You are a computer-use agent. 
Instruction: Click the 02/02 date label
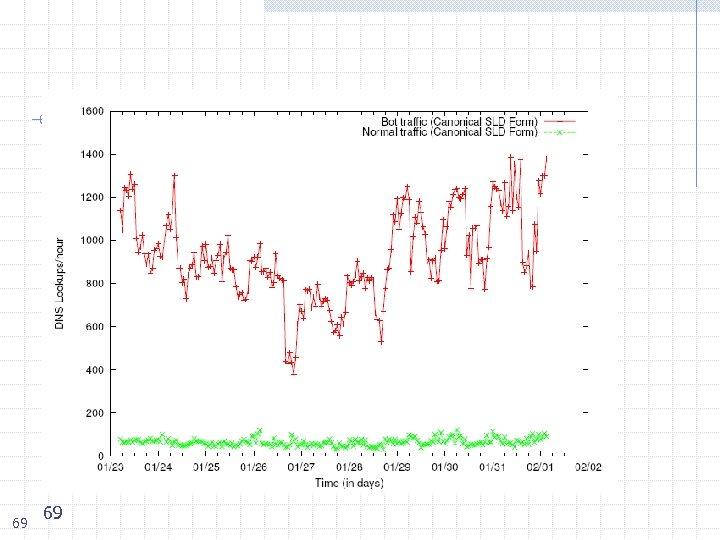588,467
